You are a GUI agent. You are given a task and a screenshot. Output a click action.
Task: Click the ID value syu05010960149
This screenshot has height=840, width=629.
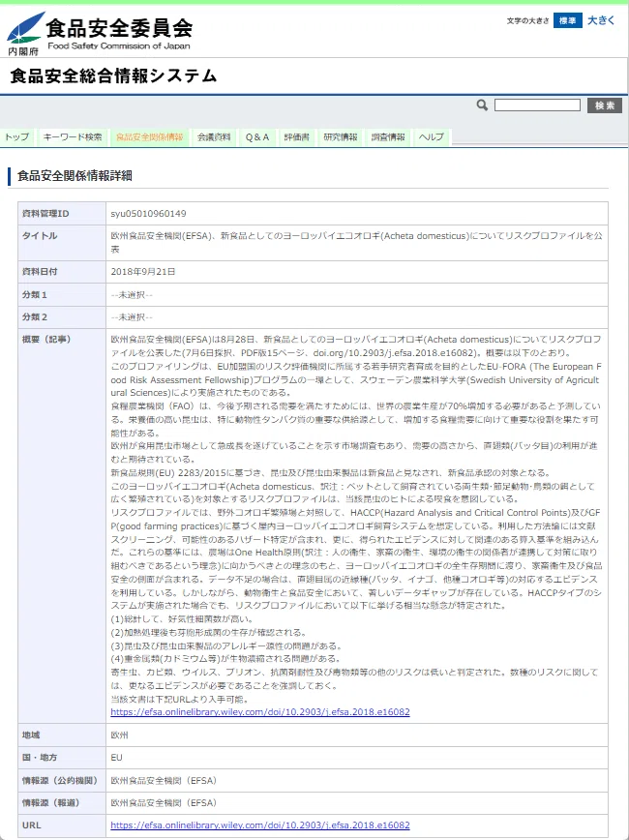tap(148, 214)
